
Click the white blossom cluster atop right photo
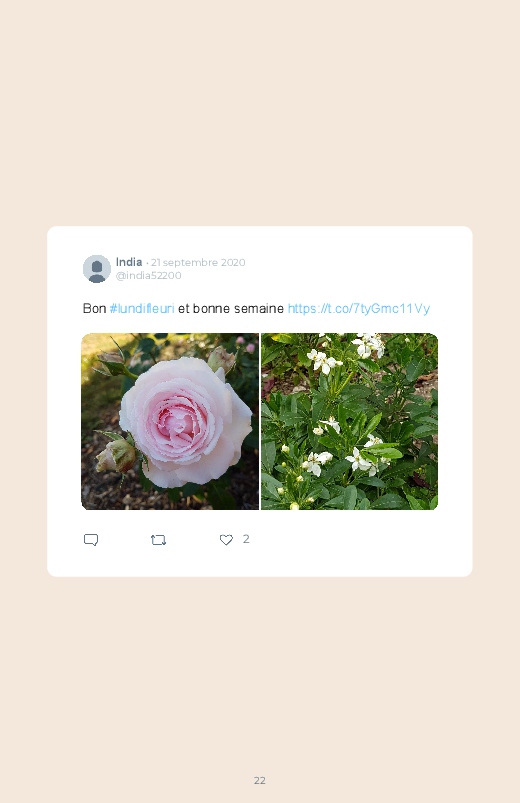click(x=369, y=345)
